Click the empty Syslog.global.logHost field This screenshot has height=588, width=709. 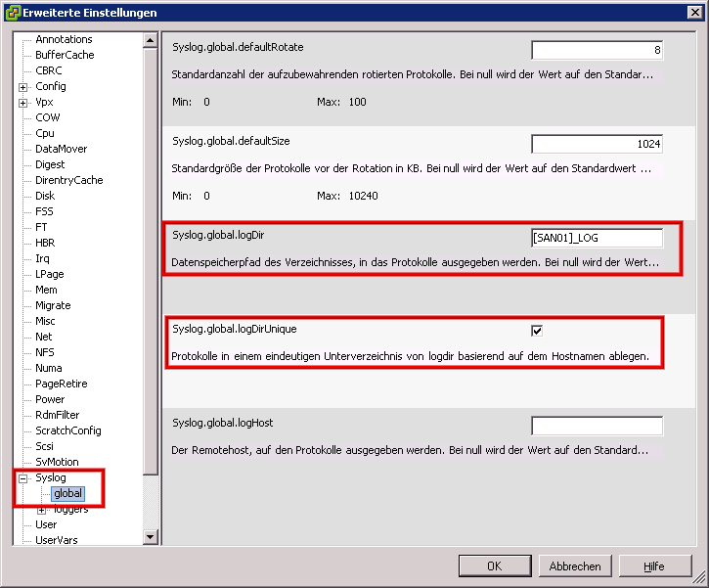coord(597,426)
